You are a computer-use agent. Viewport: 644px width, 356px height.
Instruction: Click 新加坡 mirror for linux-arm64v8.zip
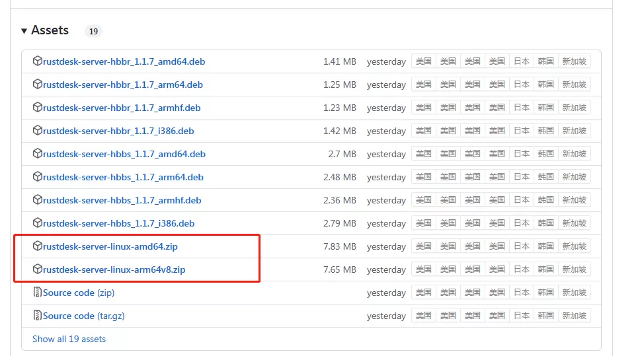point(574,269)
